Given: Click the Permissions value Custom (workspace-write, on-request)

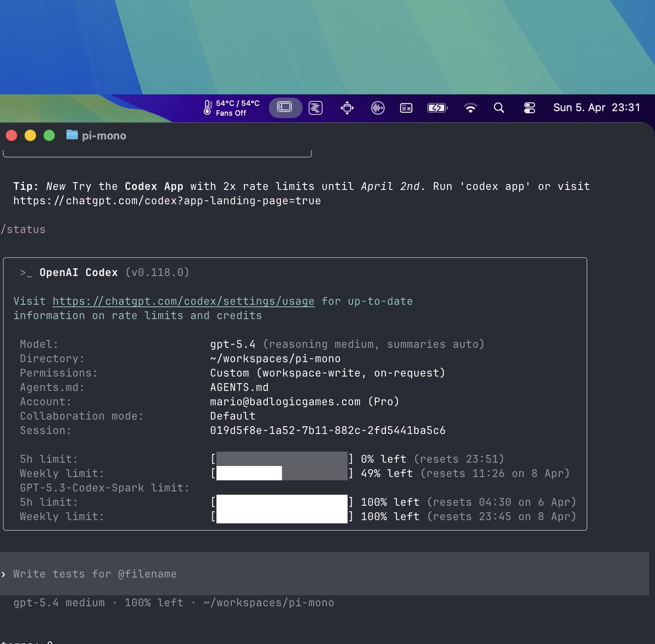Looking at the screenshot, I should coord(327,373).
